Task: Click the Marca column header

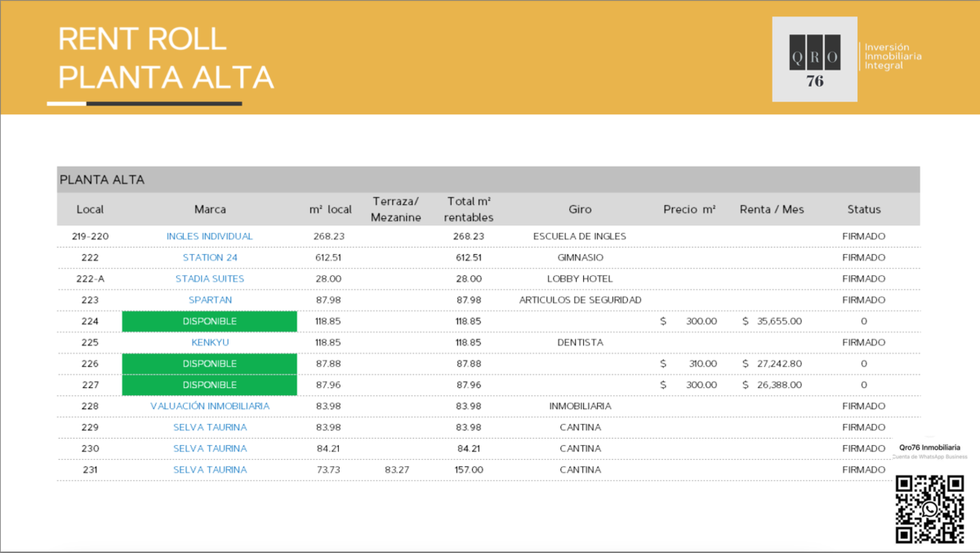Action: point(210,209)
